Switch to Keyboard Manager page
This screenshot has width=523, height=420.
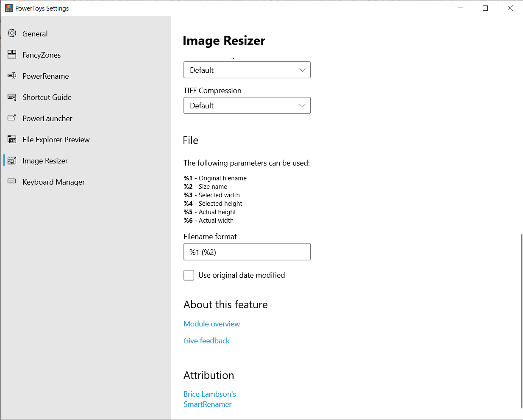pos(53,182)
